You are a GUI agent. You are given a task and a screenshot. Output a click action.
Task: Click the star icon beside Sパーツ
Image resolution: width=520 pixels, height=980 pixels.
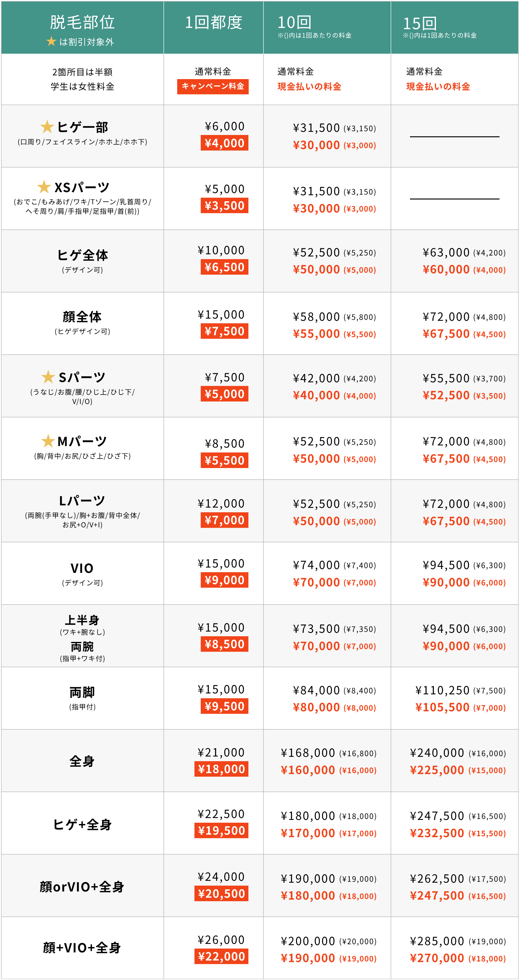[48, 377]
